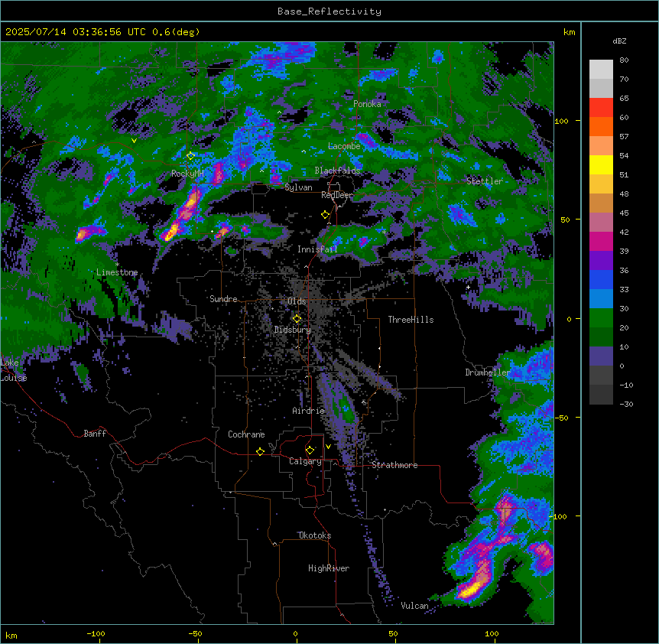Click the yellow v marker northwest of RockyMH
Viewport: 659px width, 644px height.
coord(134,141)
